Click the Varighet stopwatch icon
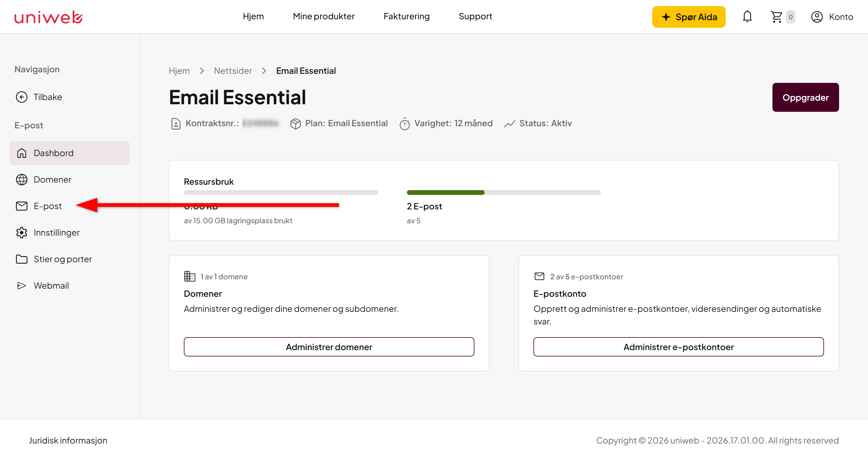The height and width of the screenshot is (461, 868). (x=404, y=124)
